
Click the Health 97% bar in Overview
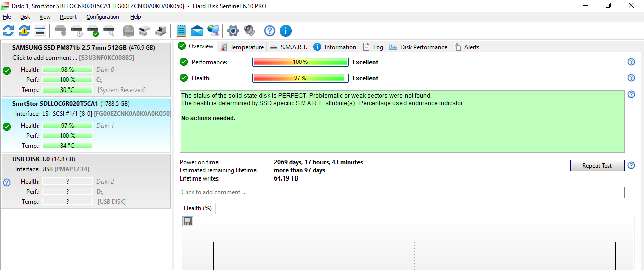click(x=300, y=78)
